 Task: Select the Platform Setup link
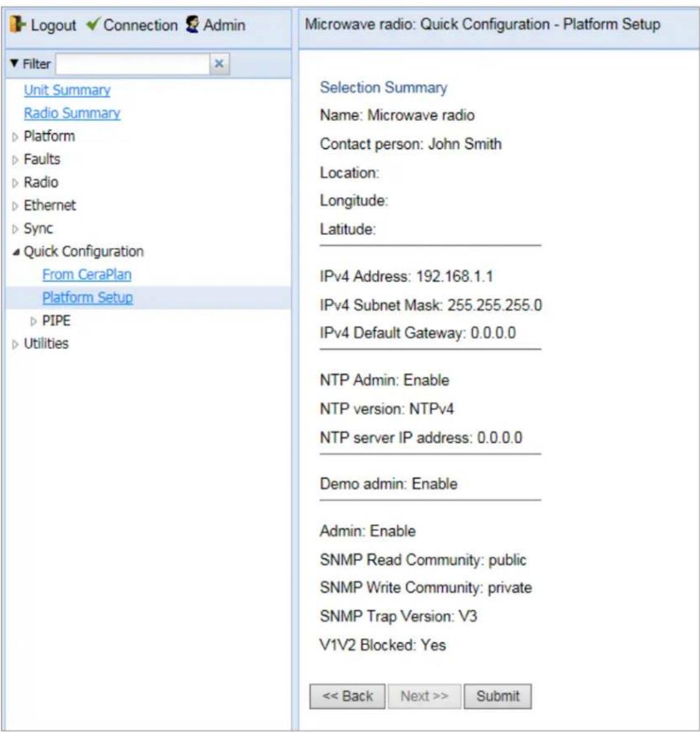[87, 298]
